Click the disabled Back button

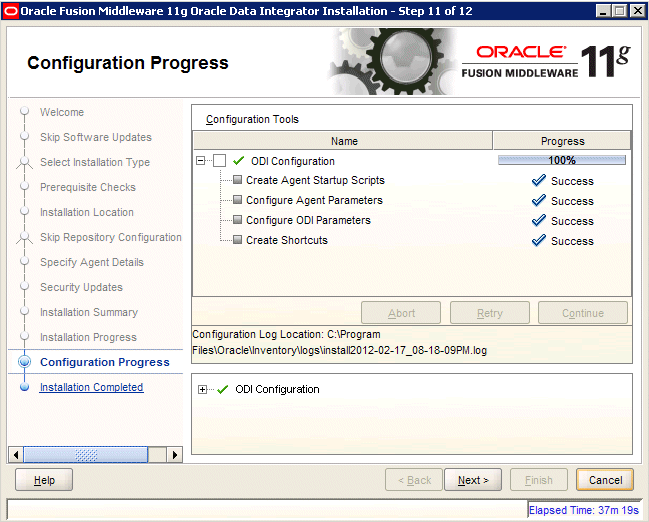pyautogui.click(x=414, y=480)
